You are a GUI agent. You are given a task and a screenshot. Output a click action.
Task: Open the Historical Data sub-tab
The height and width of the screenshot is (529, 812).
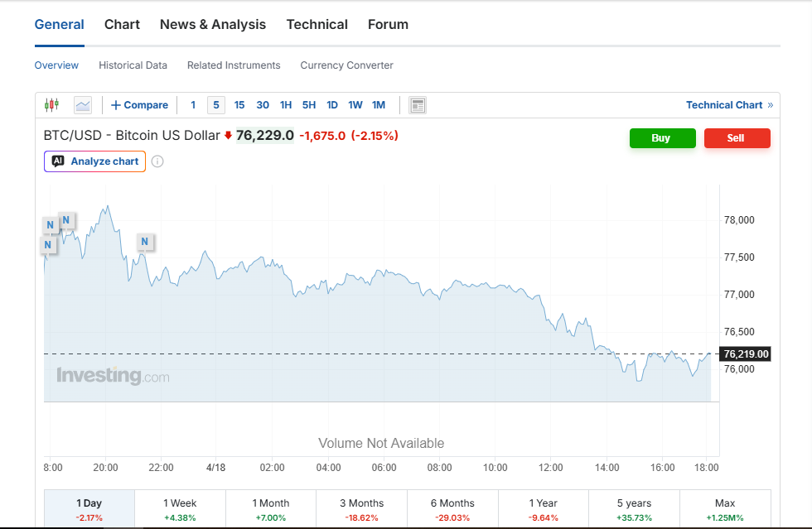click(x=133, y=65)
